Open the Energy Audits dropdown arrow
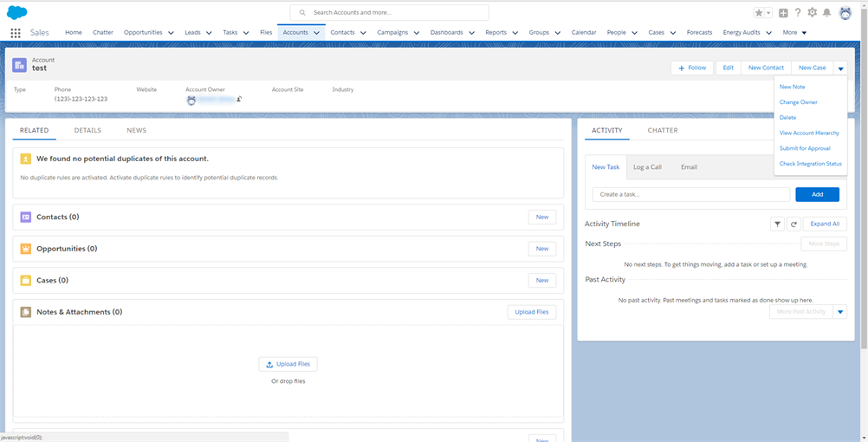 coord(769,33)
